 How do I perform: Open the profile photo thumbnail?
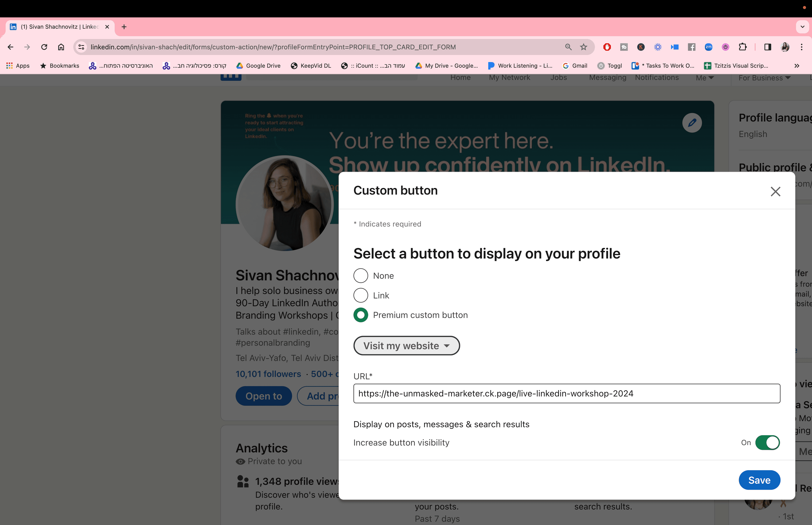point(285,204)
